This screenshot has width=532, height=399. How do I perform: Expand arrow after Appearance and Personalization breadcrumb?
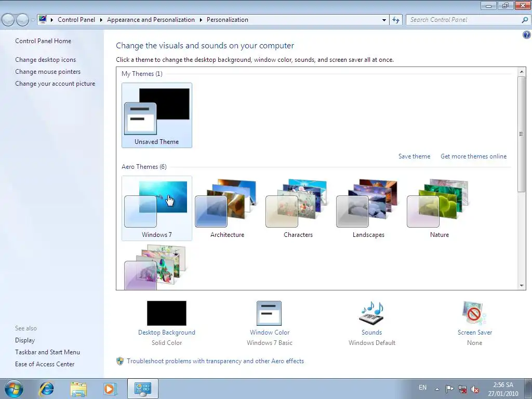pyautogui.click(x=201, y=20)
